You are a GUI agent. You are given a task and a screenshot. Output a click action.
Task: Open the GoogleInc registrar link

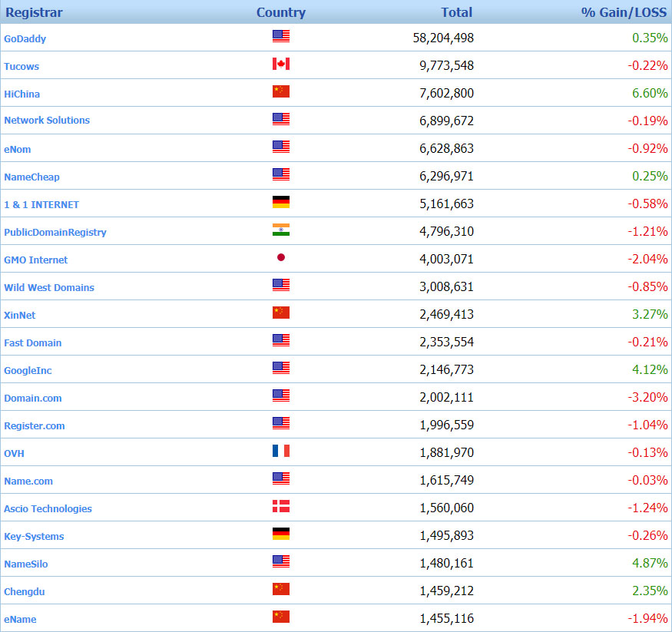point(28,370)
